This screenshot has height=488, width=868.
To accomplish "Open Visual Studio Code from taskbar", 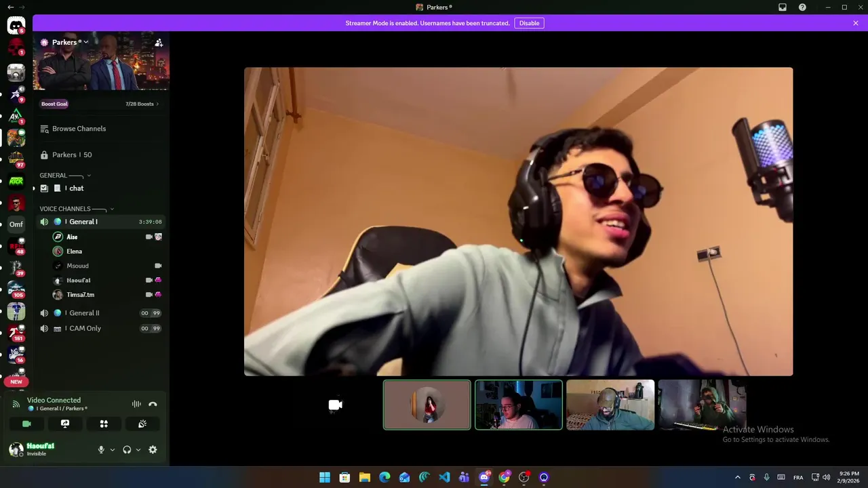I will click(444, 477).
